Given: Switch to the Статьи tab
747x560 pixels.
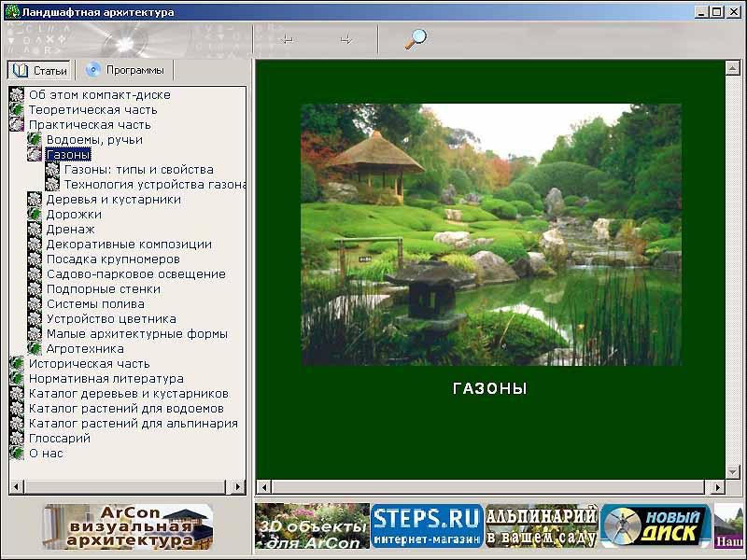Looking at the screenshot, I should coord(39,70).
